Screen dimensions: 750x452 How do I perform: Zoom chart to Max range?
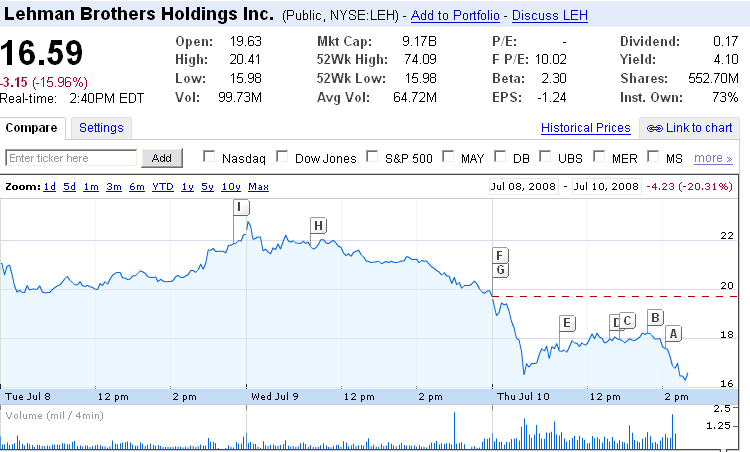click(258, 187)
